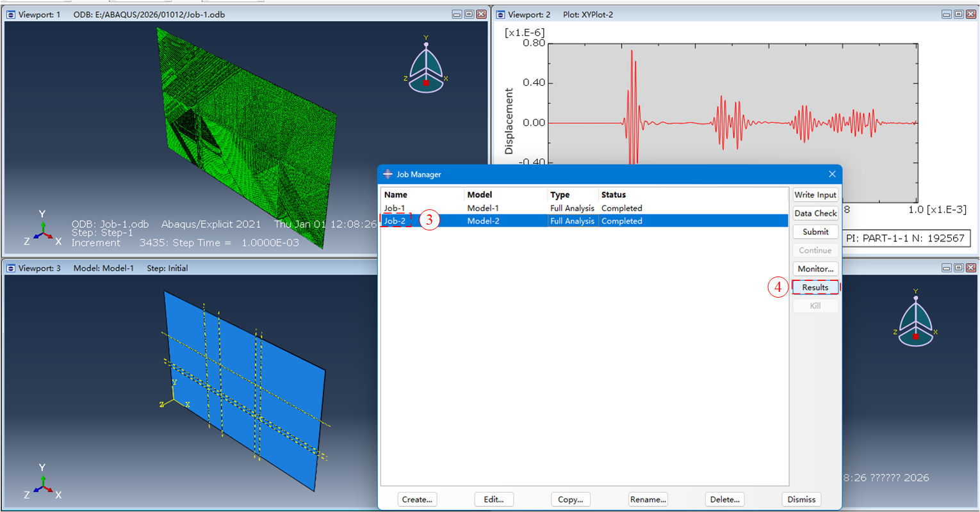The height and width of the screenshot is (512, 980).
Task: Click the ODB: Job-1.odb state text in Viewport 1
Action: [110, 224]
